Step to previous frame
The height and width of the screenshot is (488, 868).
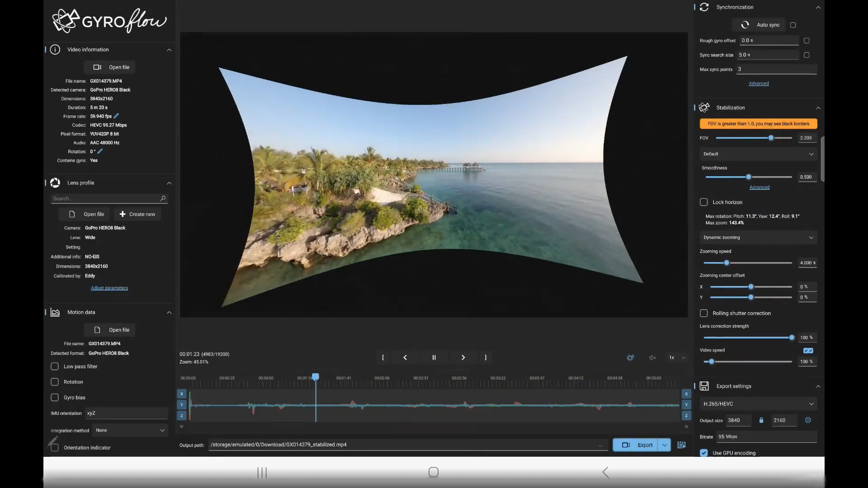(x=405, y=357)
